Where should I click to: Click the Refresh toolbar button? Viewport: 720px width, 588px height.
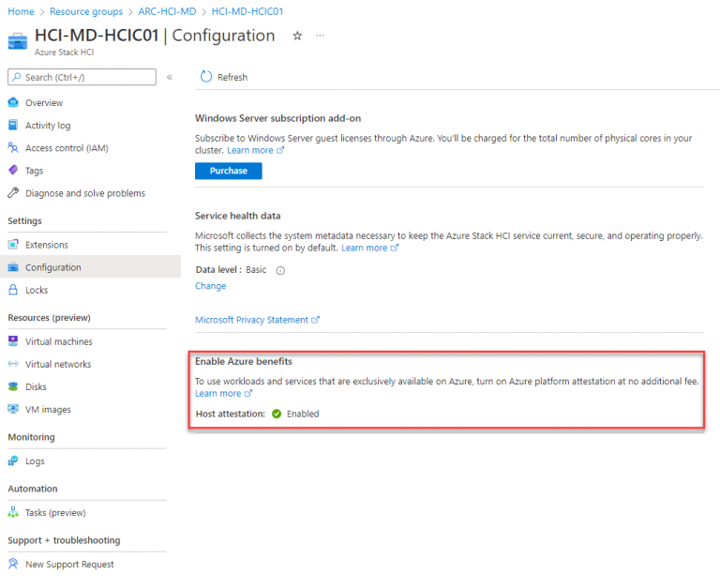(x=224, y=77)
